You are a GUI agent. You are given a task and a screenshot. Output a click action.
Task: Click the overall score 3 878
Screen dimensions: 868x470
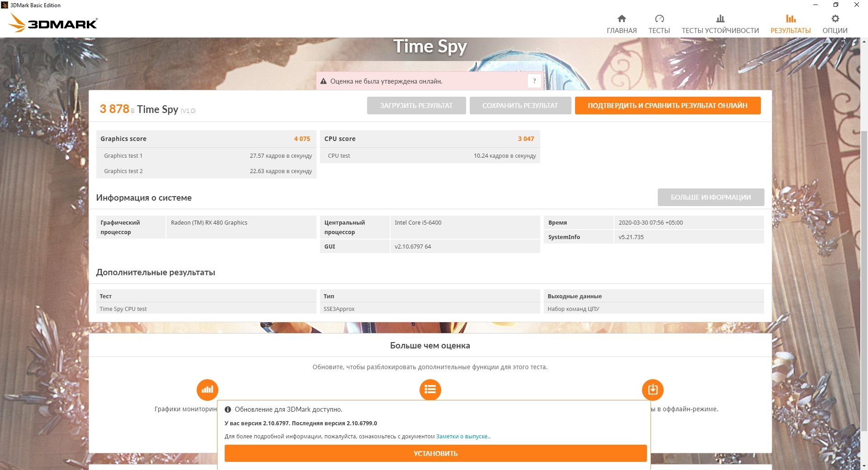(114, 109)
